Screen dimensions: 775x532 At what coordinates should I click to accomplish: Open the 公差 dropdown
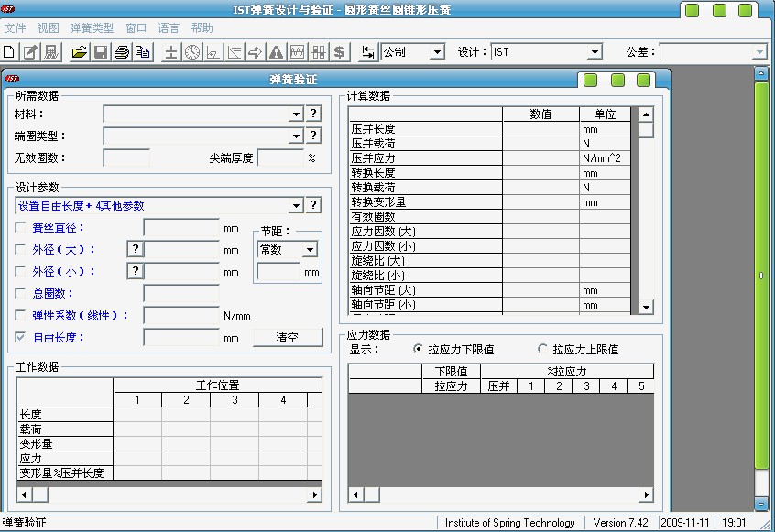[x=759, y=52]
